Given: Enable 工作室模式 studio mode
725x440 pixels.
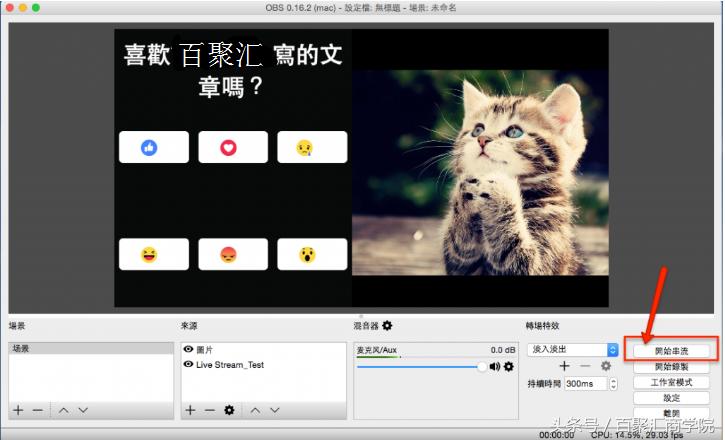Looking at the screenshot, I should pyautogui.click(x=671, y=382).
